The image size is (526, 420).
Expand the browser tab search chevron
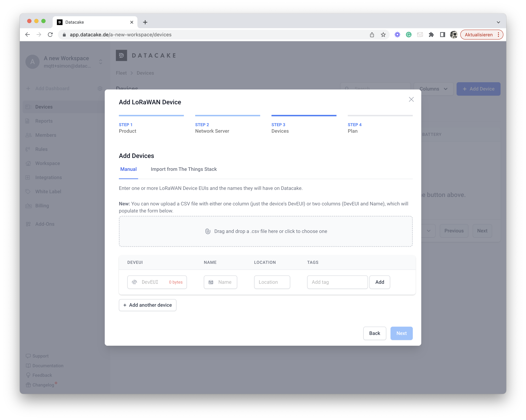pyautogui.click(x=498, y=22)
